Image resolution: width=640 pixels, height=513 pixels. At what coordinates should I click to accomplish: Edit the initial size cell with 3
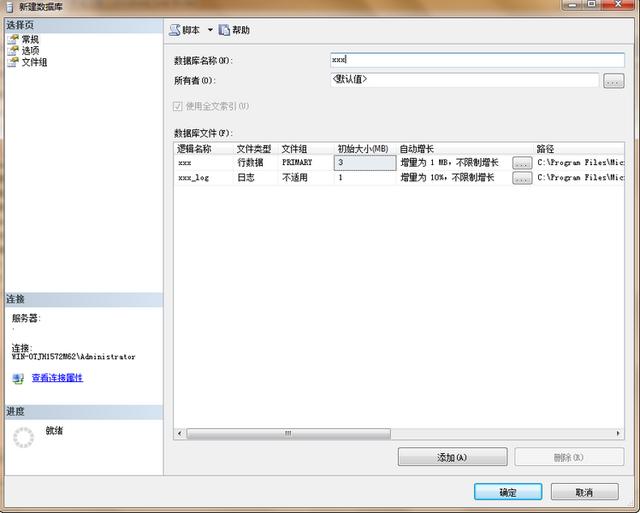(x=365, y=163)
